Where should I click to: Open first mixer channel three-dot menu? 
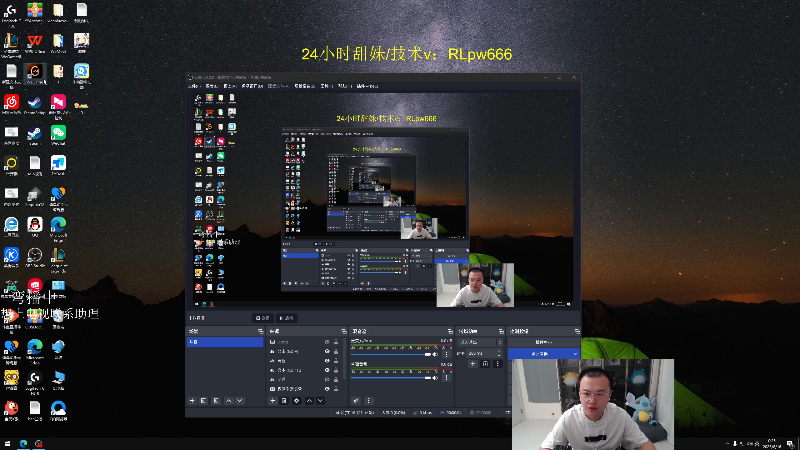pos(446,355)
